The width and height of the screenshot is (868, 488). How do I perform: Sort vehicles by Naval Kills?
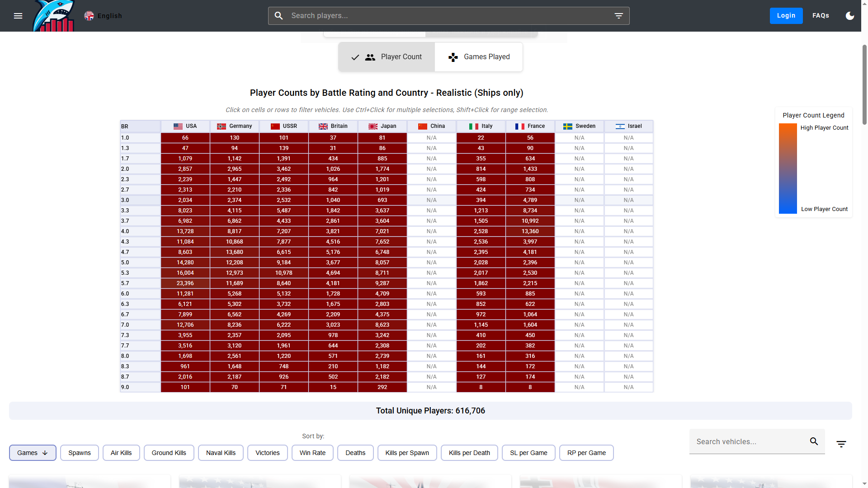pos(221,453)
